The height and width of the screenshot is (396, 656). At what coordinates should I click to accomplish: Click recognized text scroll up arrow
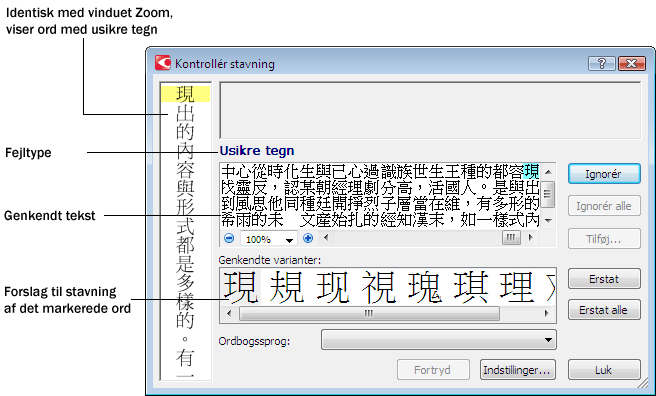tap(548, 172)
